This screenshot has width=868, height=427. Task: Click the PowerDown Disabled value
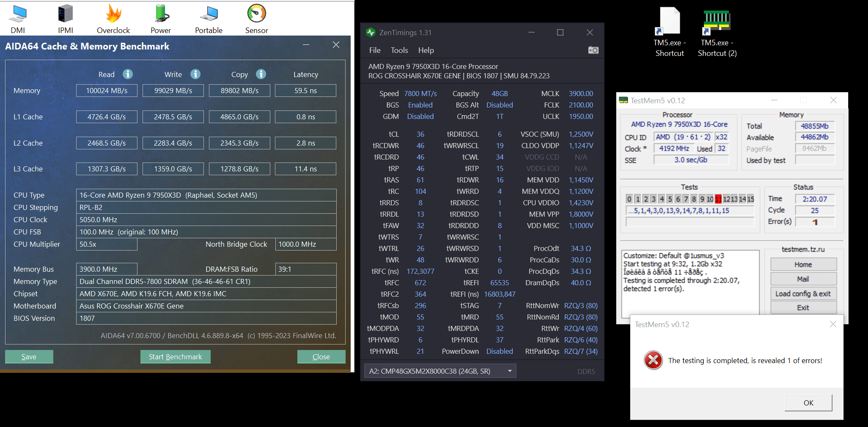500,351
